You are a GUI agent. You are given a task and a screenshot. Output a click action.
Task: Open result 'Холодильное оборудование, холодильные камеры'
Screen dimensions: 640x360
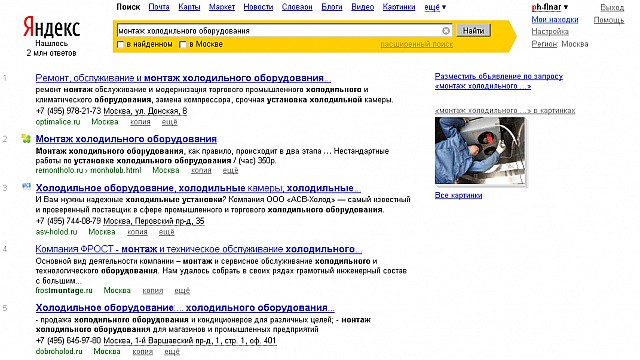pyautogui.click(x=198, y=188)
